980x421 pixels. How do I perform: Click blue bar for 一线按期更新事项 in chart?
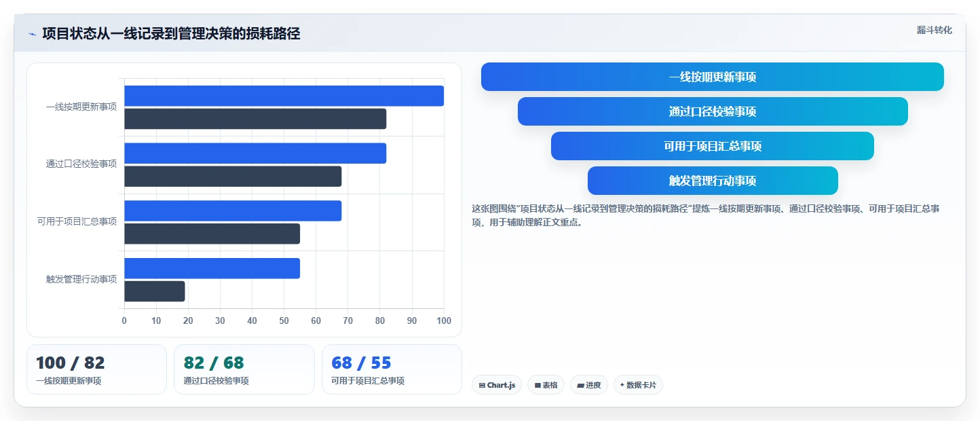(x=284, y=96)
